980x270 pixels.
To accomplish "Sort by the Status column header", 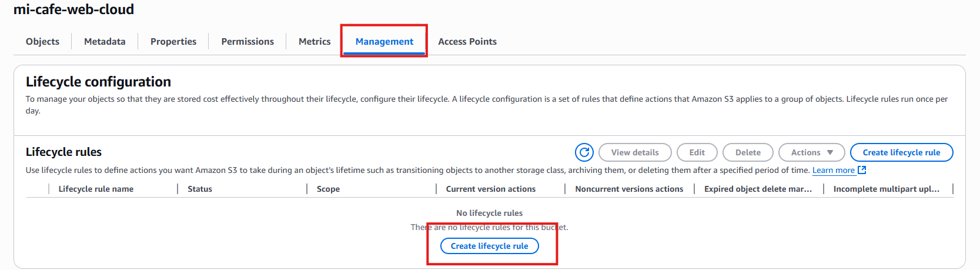I will point(200,189).
